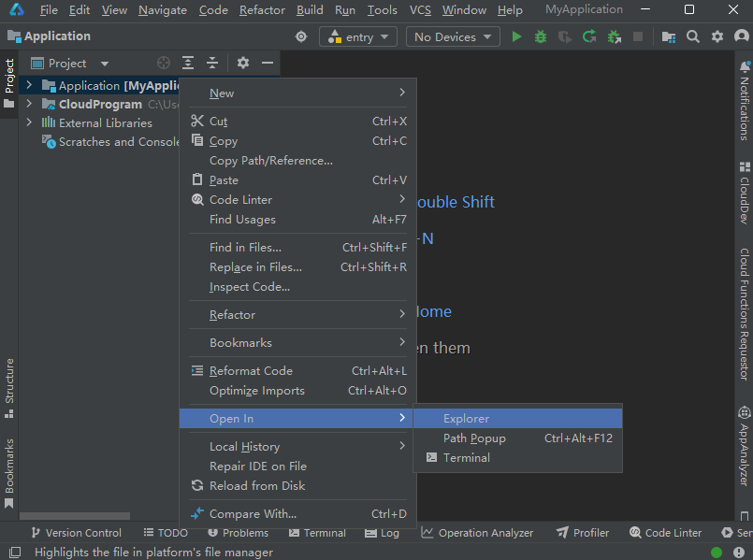Screen dimensions: 753x560
Task: Choose Reformat Code from the context menu
Action: click(x=251, y=371)
